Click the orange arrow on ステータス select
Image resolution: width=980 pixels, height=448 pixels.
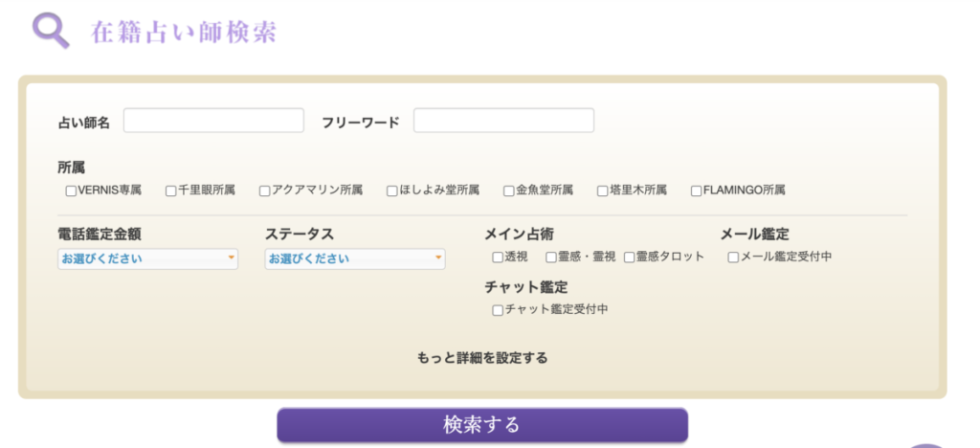pos(438,258)
